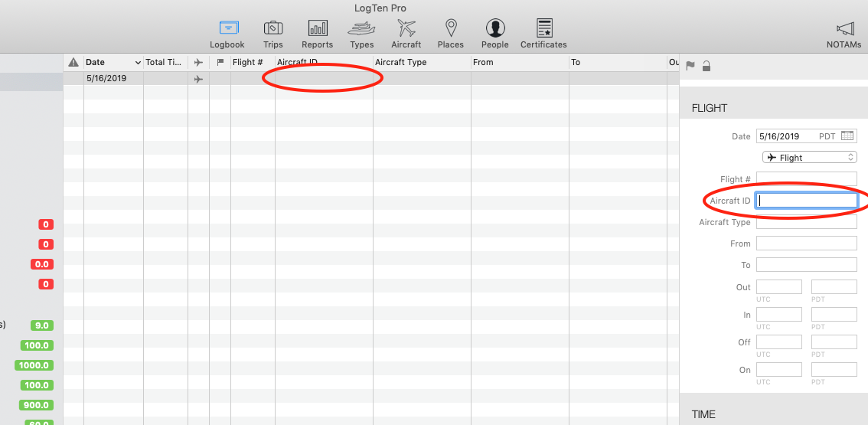Click the To column header
Viewport: 868px width, 425px height.
pyautogui.click(x=618, y=62)
